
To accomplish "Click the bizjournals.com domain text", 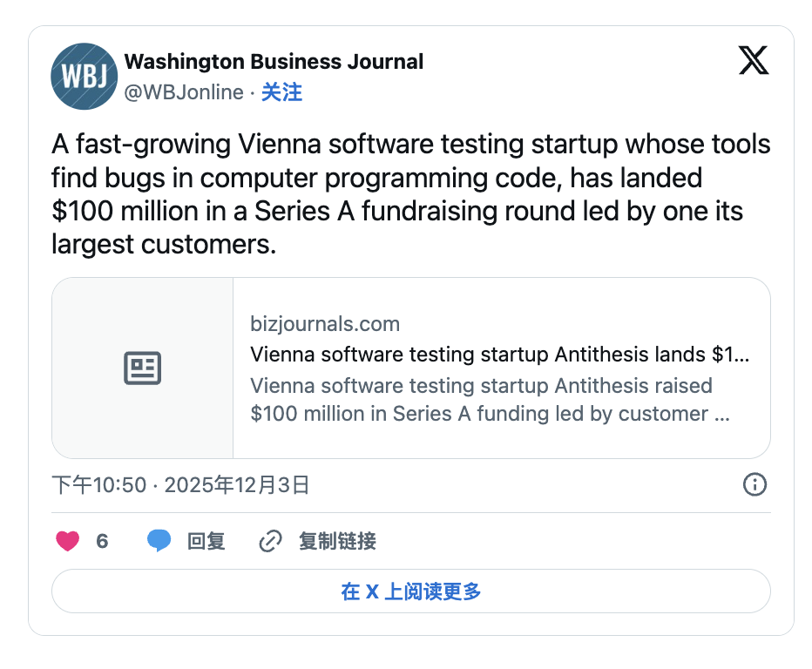I will pos(325,324).
